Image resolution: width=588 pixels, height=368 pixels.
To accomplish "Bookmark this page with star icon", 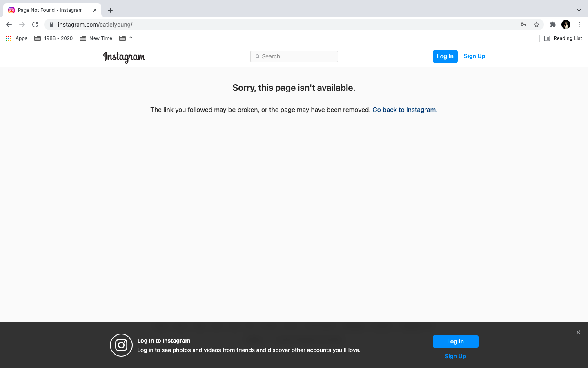I will 537,25.
